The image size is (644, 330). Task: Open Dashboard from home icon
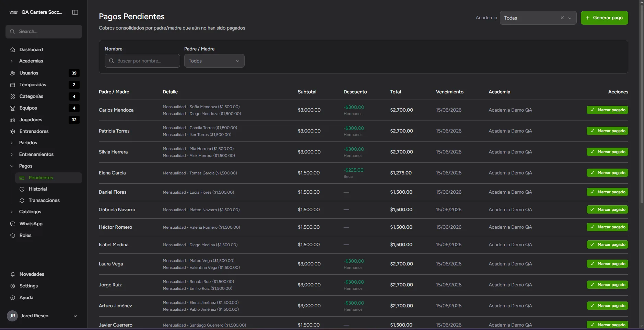(x=13, y=50)
